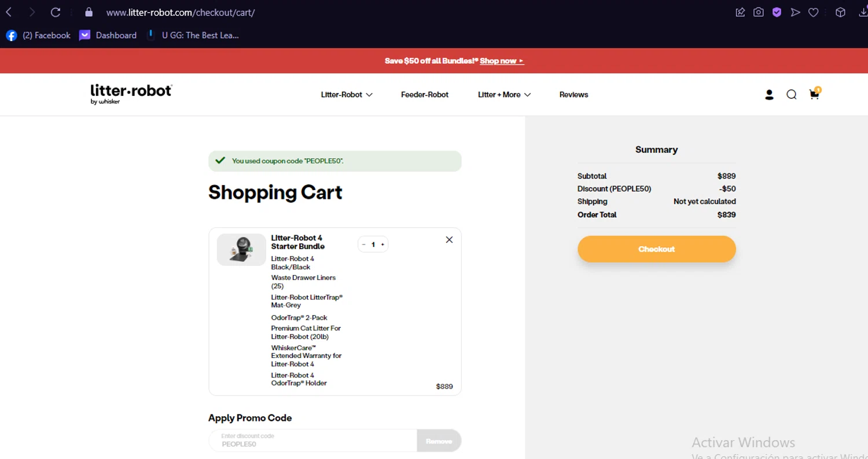The height and width of the screenshot is (459, 868).
Task: Open the account profile icon
Action: (769, 95)
